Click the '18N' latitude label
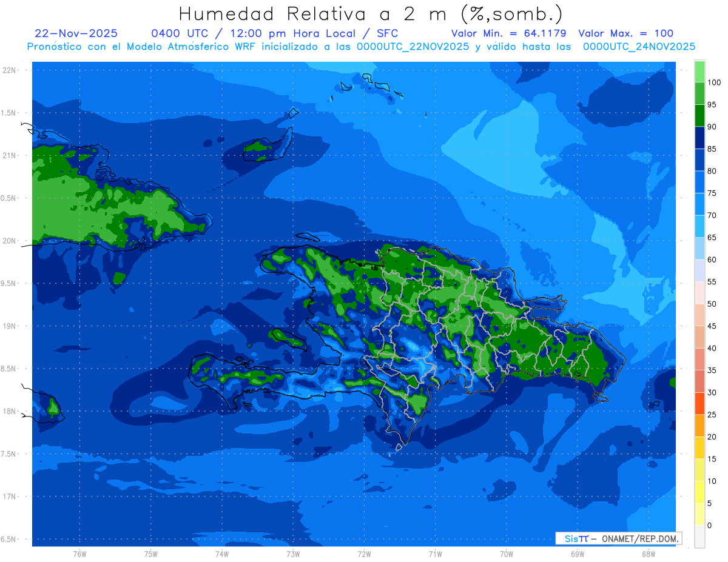 pyautogui.click(x=9, y=411)
